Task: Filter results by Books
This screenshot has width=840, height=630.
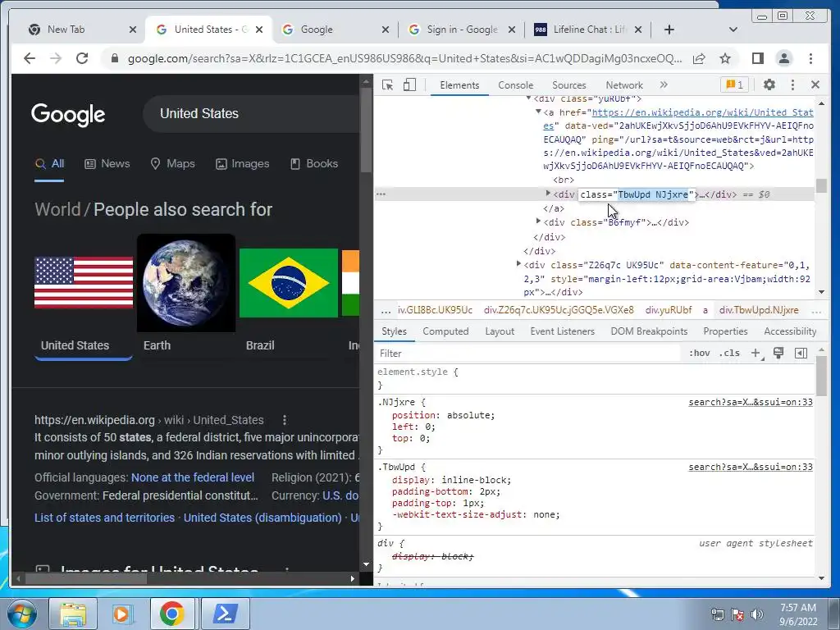Action: [314, 163]
